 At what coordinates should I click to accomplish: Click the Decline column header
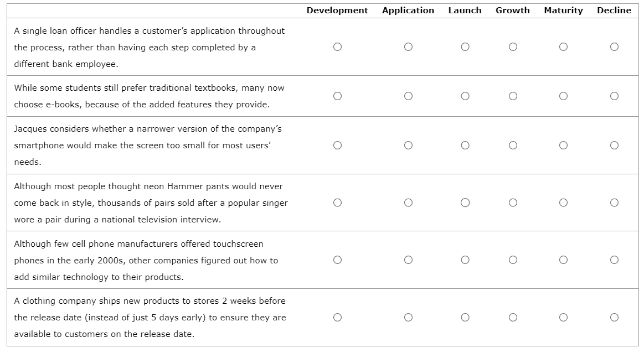click(x=614, y=10)
